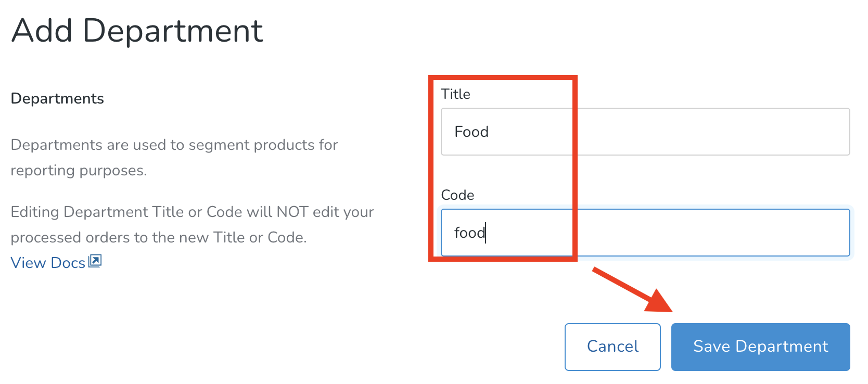This screenshot has height=384, width=868.
Task: Click the departments description paragraph
Action: click(174, 157)
